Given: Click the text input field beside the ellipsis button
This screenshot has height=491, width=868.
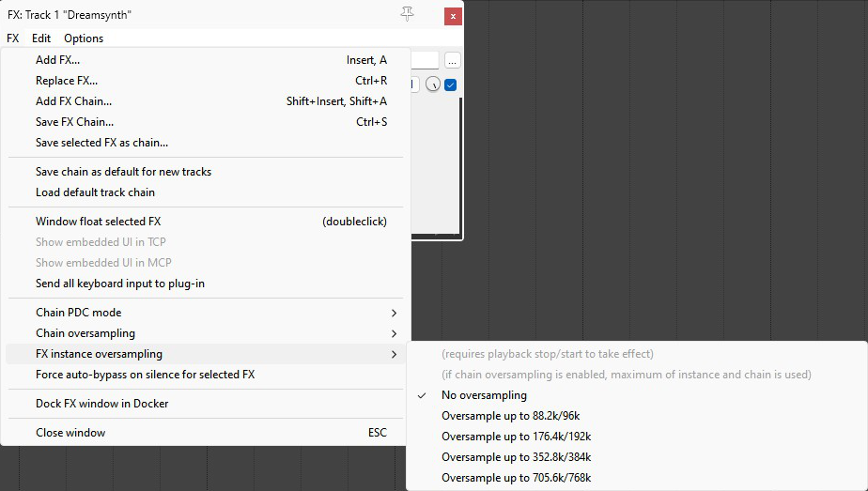Looking at the screenshot, I should (x=425, y=61).
